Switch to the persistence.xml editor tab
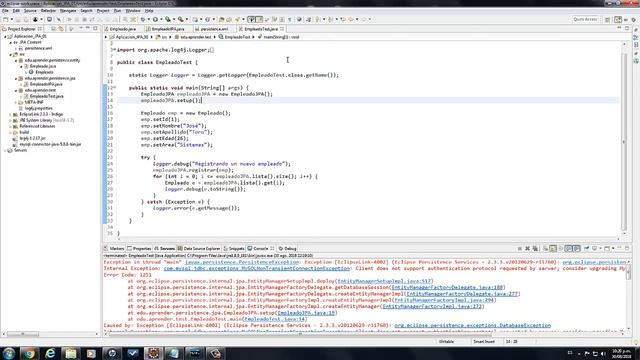 214,29
